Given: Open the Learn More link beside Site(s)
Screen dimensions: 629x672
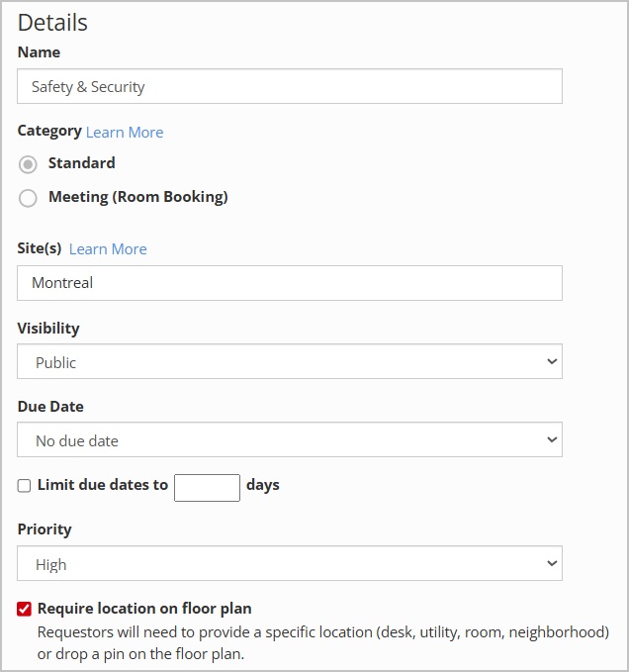Looking at the screenshot, I should click(x=108, y=249).
